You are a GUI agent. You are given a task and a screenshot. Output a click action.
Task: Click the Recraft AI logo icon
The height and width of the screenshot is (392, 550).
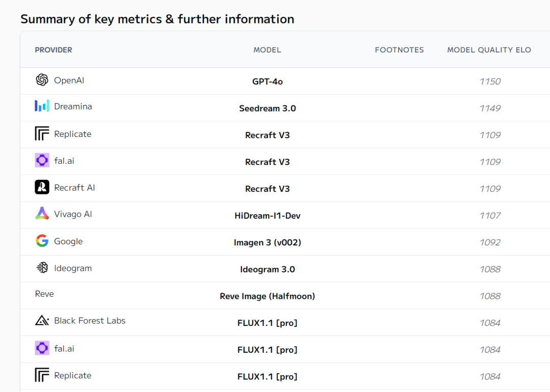click(x=42, y=187)
